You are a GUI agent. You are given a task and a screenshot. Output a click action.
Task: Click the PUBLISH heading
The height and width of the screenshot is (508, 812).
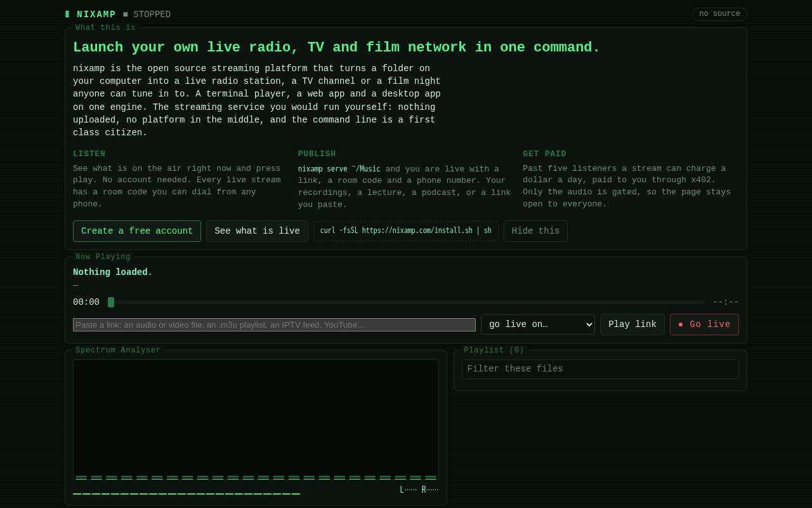[317, 154]
